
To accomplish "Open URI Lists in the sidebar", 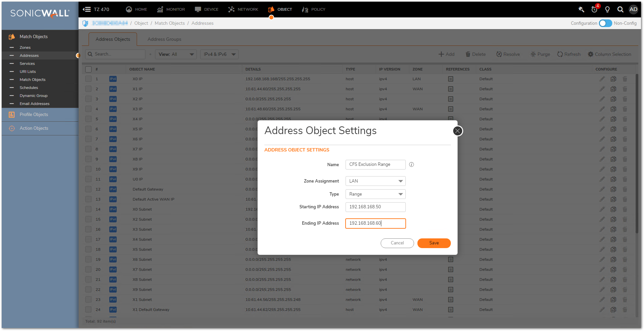I will (27, 72).
